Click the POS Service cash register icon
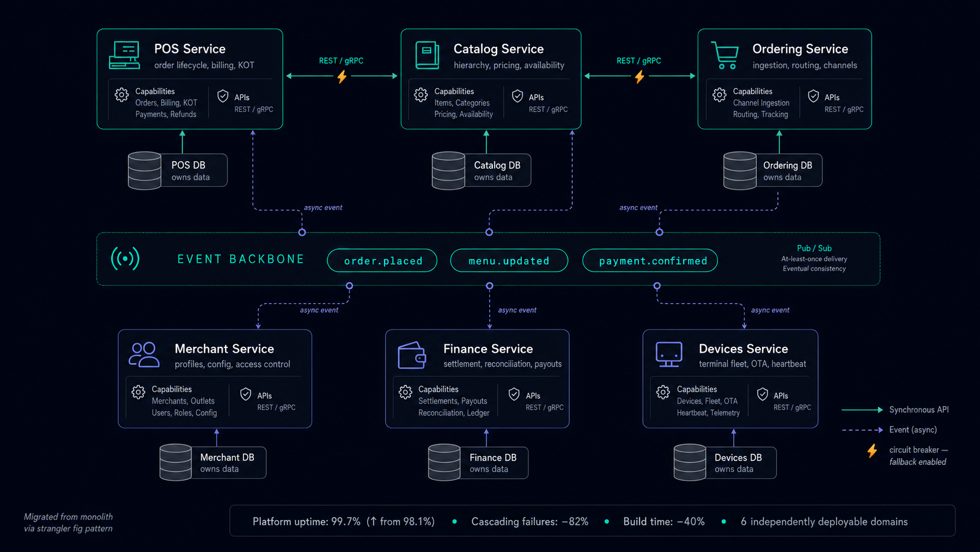 124,55
